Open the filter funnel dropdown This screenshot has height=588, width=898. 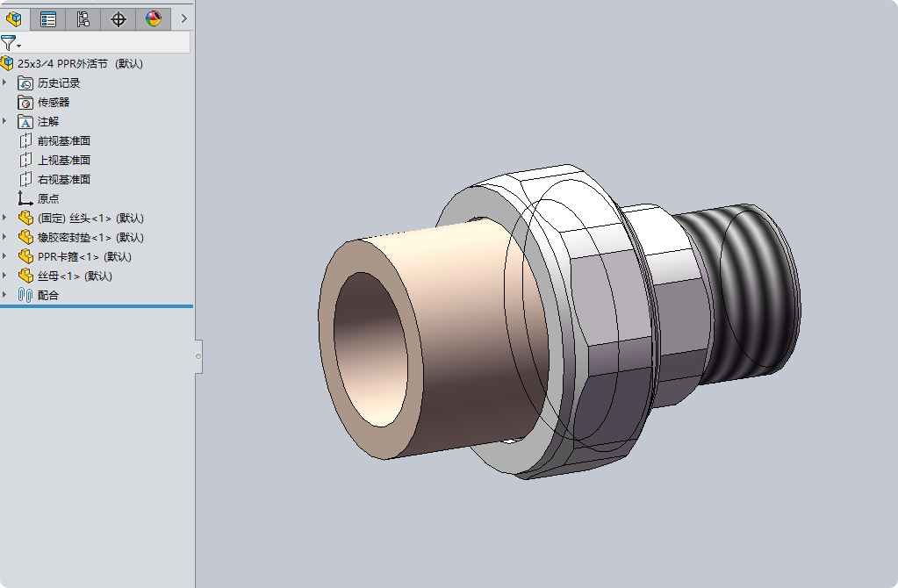click(11, 43)
